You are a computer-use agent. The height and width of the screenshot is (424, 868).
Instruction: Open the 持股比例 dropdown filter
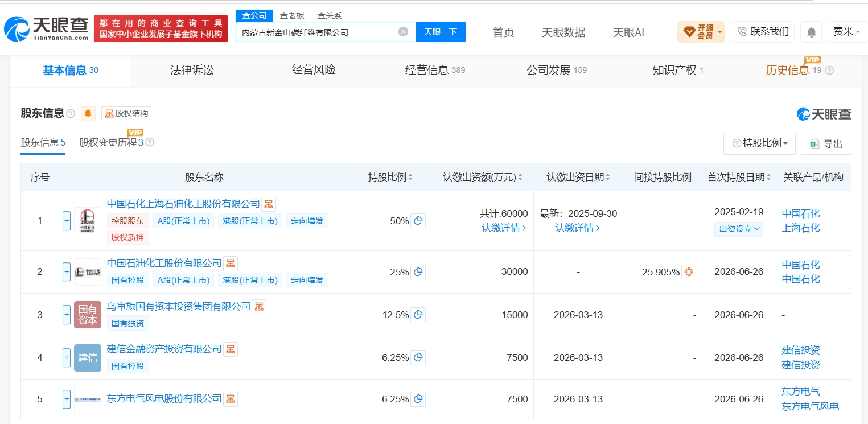click(759, 143)
